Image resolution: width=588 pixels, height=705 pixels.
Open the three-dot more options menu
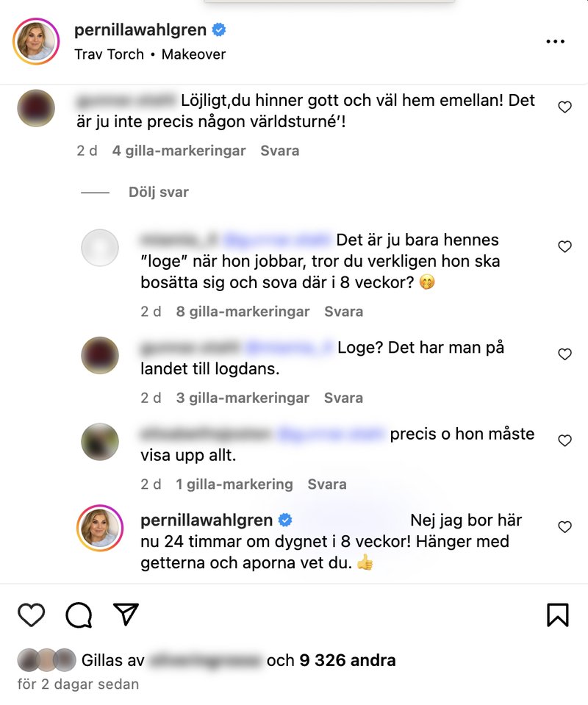click(555, 41)
